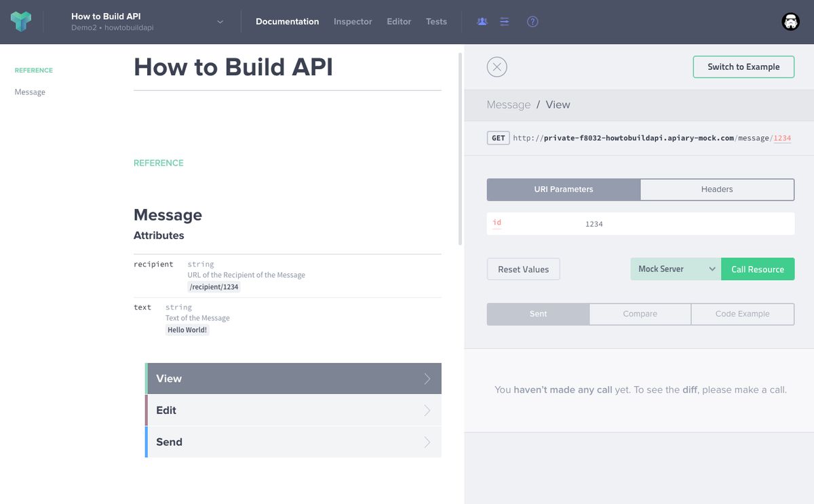Switch to the Compare view

[x=640, y=313]
